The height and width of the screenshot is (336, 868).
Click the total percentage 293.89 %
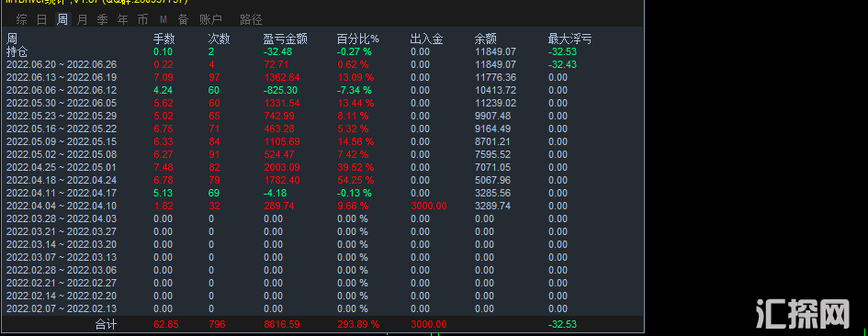click(x=358, y=324)
